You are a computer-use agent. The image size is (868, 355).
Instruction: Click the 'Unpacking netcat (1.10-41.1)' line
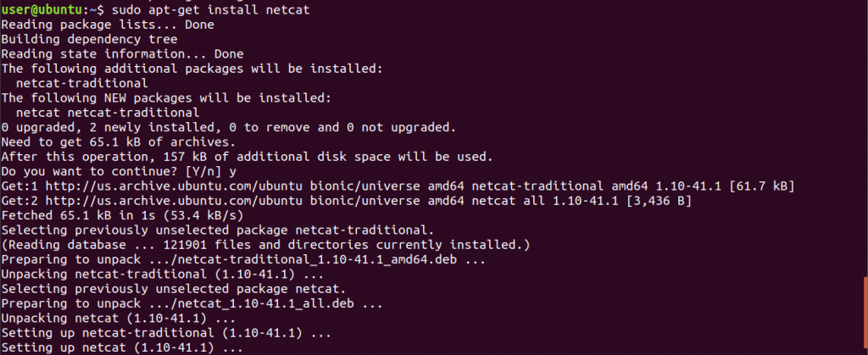[x=119, y=319]
